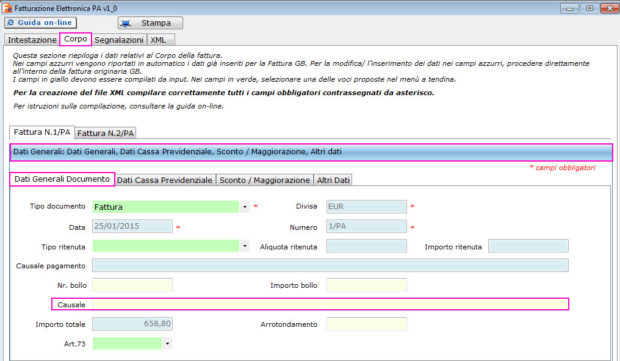Click the 'Importo totale' label
Image resolution: width=620 pixels, height=361 pixels.
pos(60,324)
